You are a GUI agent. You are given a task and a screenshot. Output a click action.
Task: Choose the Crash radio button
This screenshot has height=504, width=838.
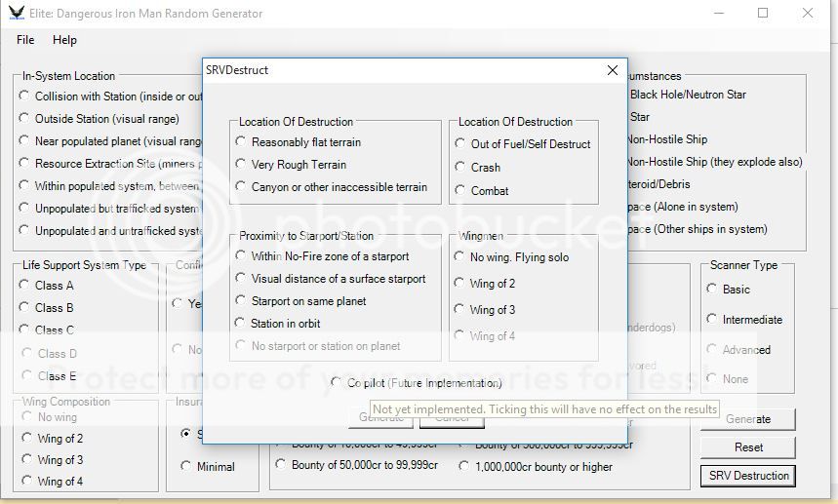pyautogui.click(x=478, y=167)
